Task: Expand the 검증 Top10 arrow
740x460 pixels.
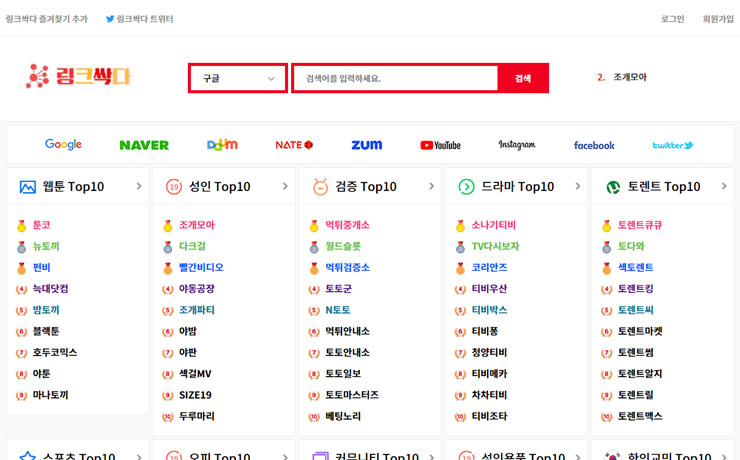Action: 431,186
